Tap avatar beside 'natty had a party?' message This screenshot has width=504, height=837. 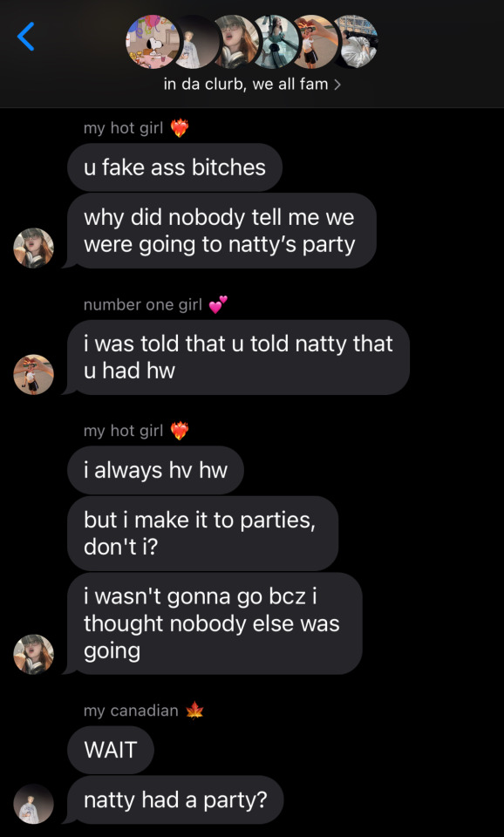(x=34, y=803)
